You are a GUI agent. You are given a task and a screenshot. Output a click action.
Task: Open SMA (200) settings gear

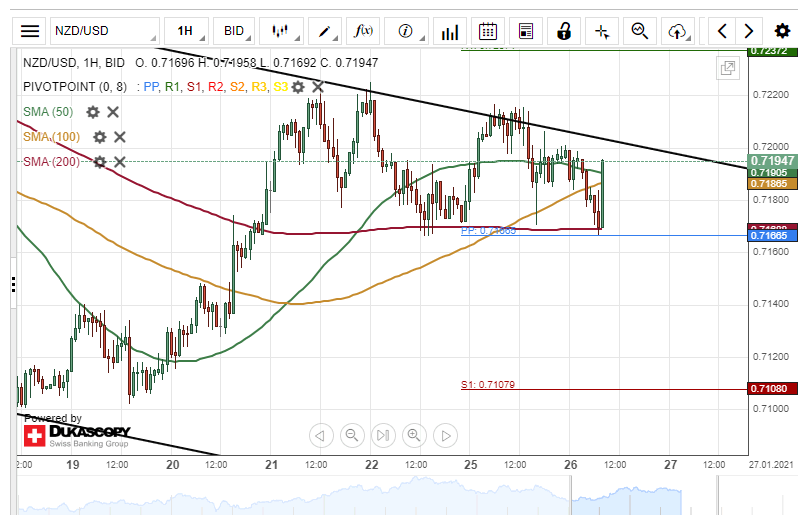(99, 162)
